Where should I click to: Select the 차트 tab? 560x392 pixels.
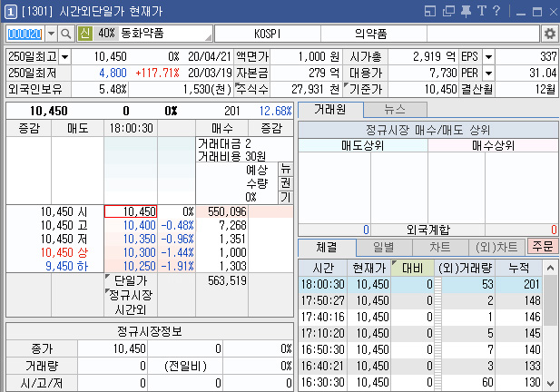(440, 248)
